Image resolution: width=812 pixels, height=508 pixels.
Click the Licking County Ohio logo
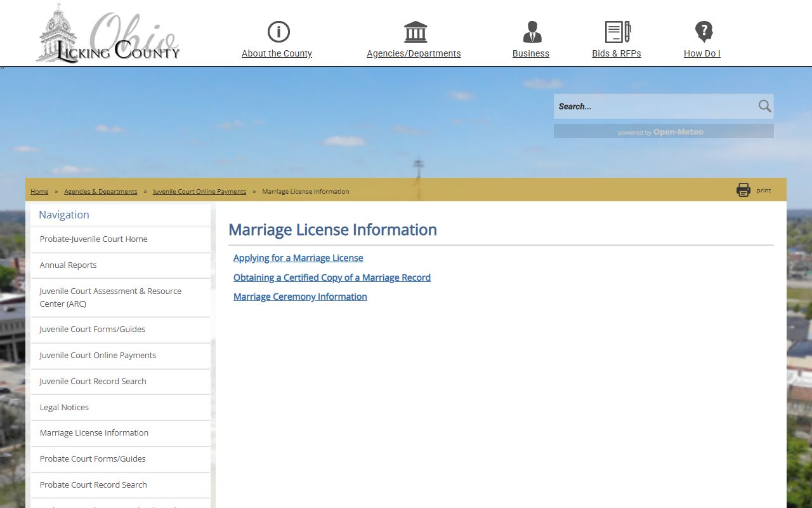(108, 34)
